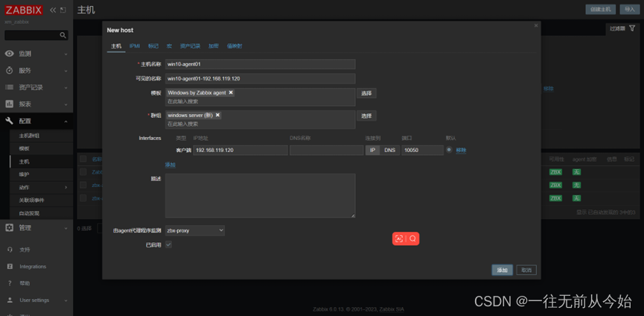Click the list icon for 资产记录 in the sidebar
644x316 pixels.
coord(9,87)
